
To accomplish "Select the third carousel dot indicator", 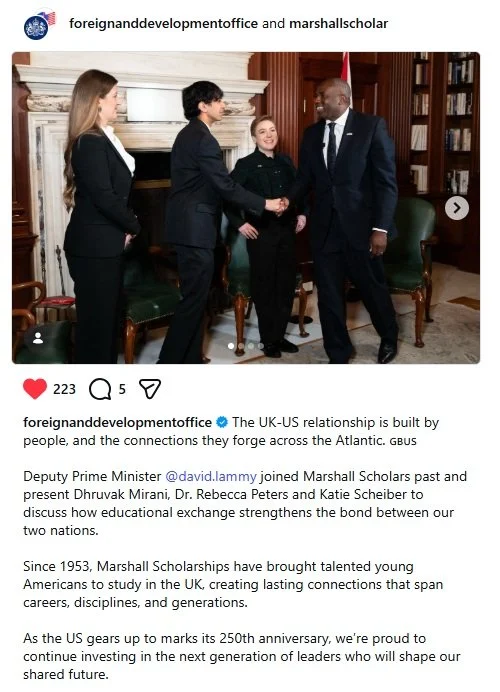I will coord(251,346).
